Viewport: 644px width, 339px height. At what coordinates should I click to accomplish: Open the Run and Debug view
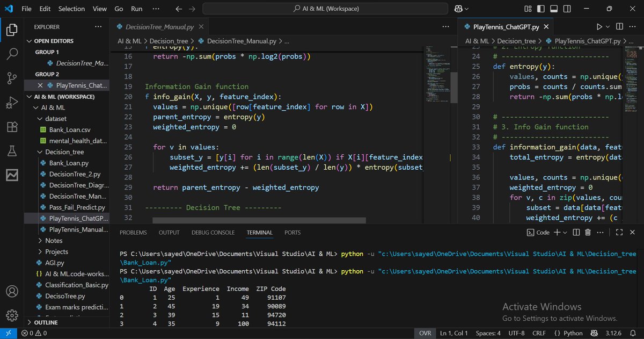tap(12, 103)
